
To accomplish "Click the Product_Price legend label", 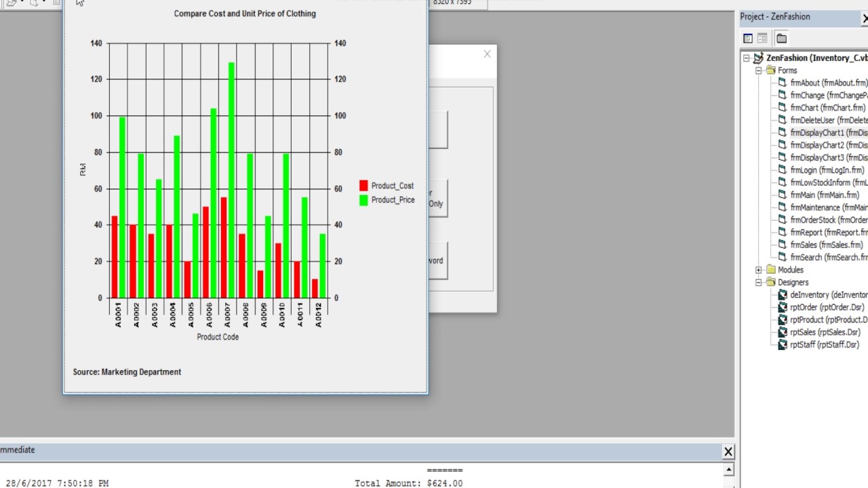I will [393, 200].
